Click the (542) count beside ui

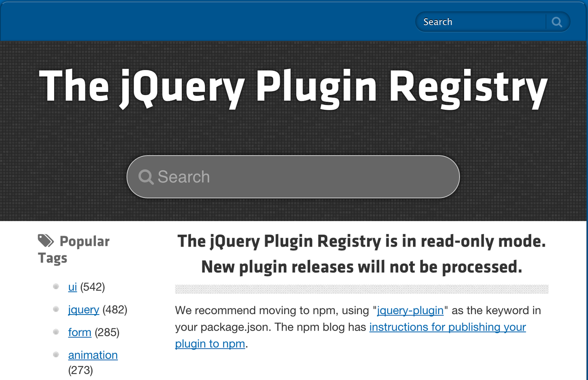click(x=93, y=287)
